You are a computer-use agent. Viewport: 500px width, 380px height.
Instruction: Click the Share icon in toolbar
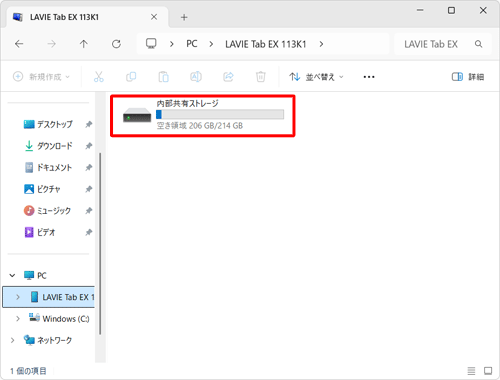coord(228,77)
